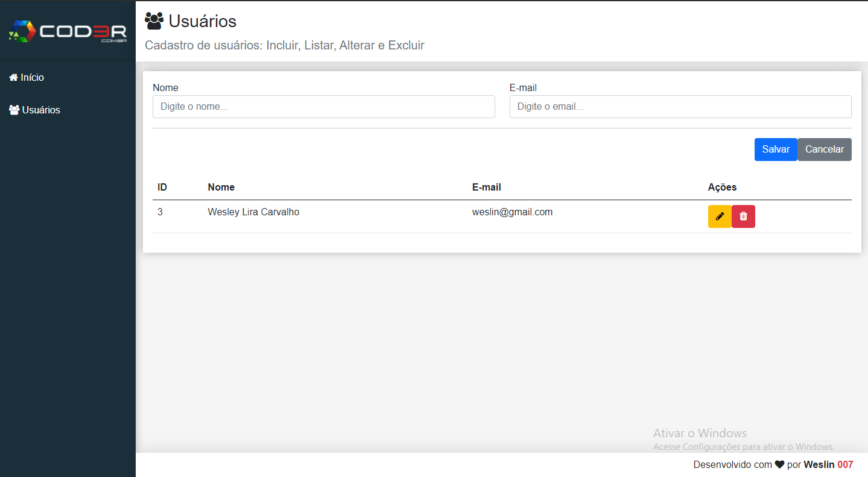Viewport: 868px width, 477px height.
Task: Click the home icon beside Início
Action: click(13, 77)
